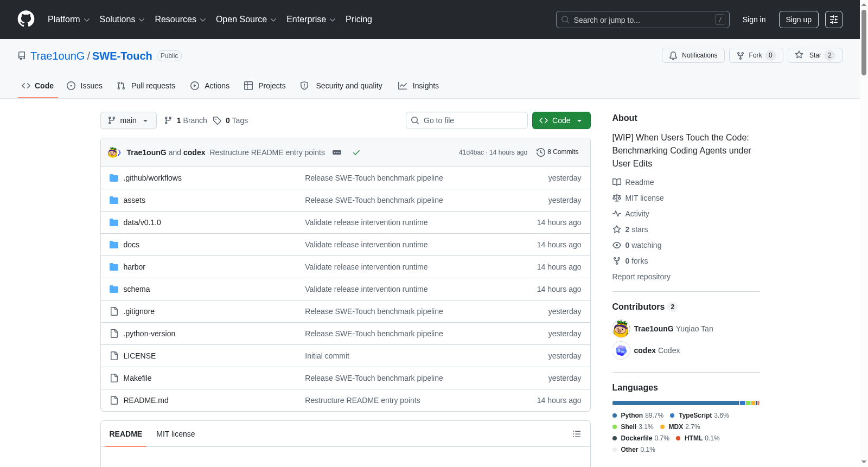Switch to the Actions tab
868x467 pixels.
(210, 86)
